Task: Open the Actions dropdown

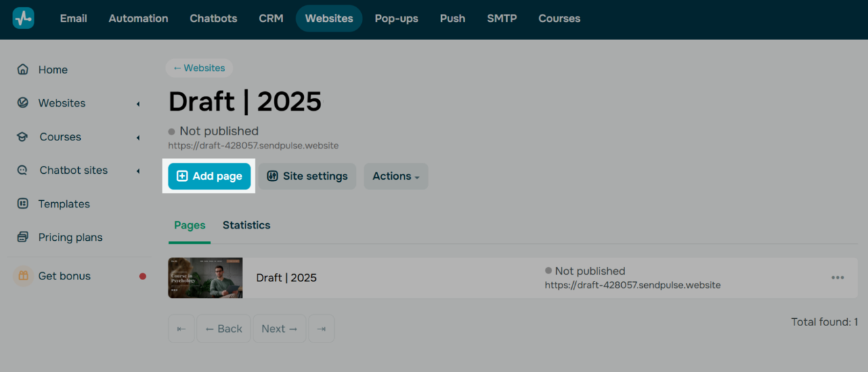Action: [395, 176]
